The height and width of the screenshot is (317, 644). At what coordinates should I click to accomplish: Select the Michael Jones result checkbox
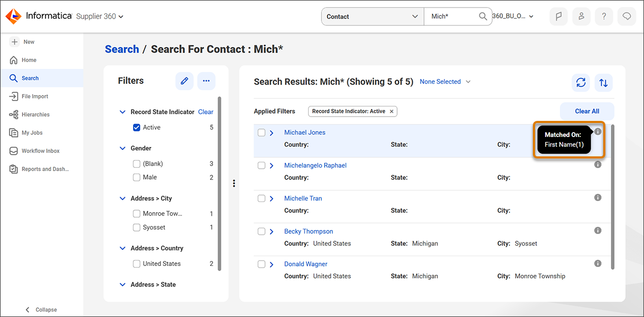tap(261, 133)
